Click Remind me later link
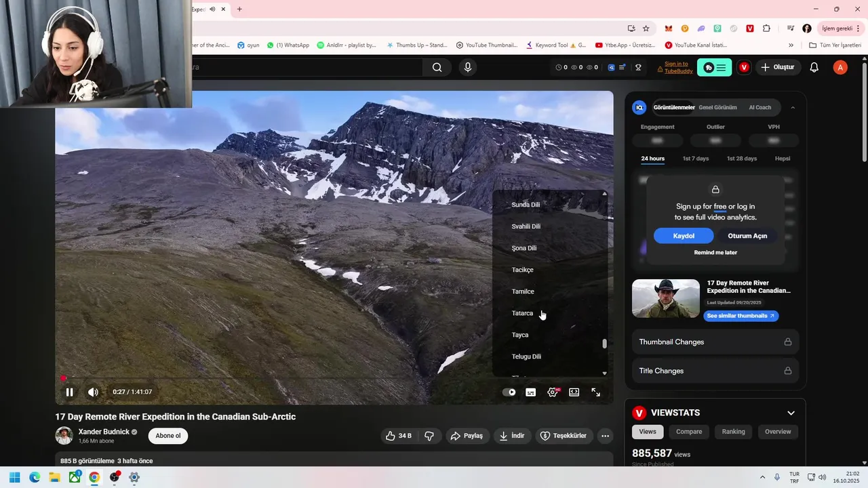Screen dimensions: 868x488 point(715,253)
